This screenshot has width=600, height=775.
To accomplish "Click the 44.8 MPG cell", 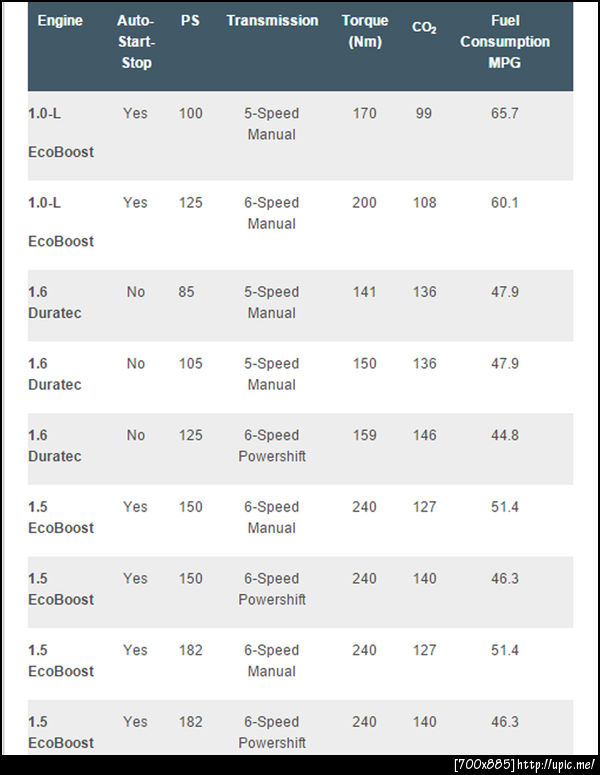I will tap(505, 435).
